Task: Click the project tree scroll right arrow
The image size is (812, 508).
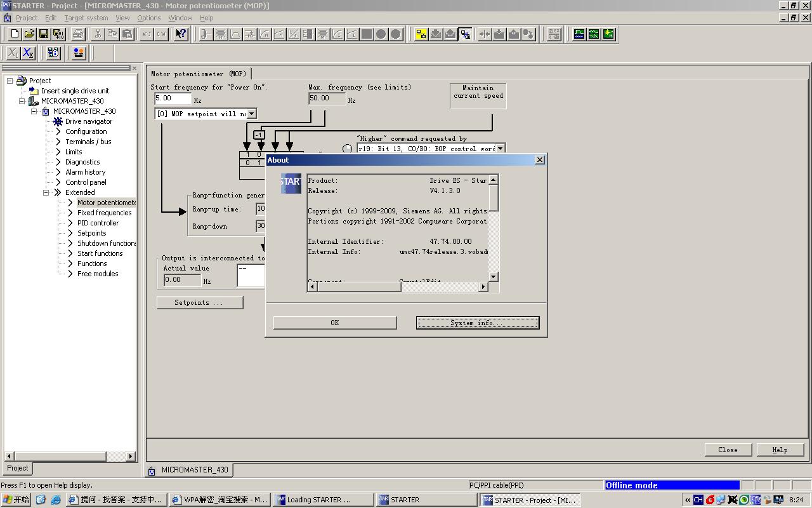Action: click(131, 456)
